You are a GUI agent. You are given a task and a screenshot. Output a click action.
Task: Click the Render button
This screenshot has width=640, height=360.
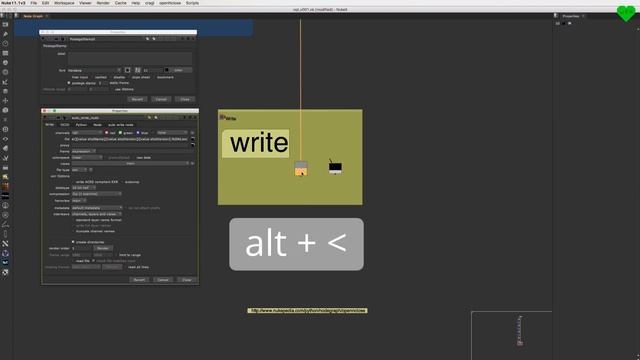pyautogui.click(x=103, y=248)
